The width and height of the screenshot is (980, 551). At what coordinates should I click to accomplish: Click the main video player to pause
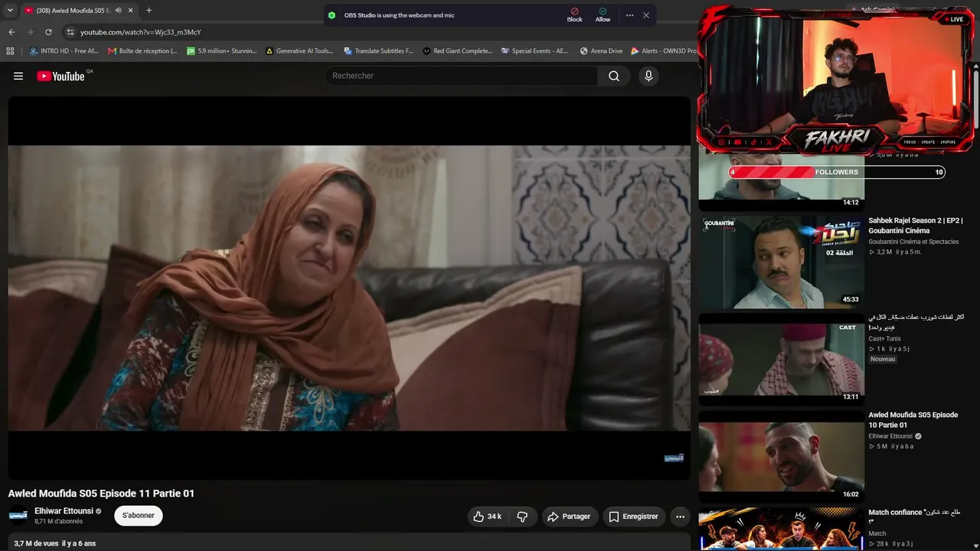click(x=349, y=288)
